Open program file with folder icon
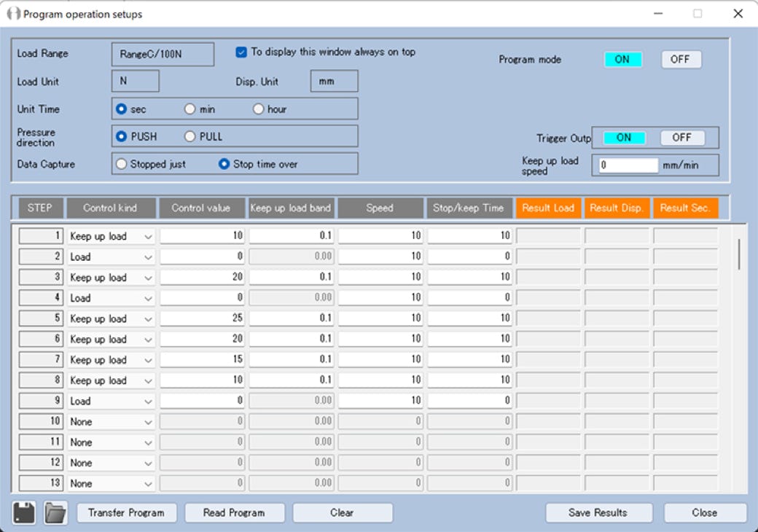The width and height of the screenshot is (758, 532). (55, 512)
